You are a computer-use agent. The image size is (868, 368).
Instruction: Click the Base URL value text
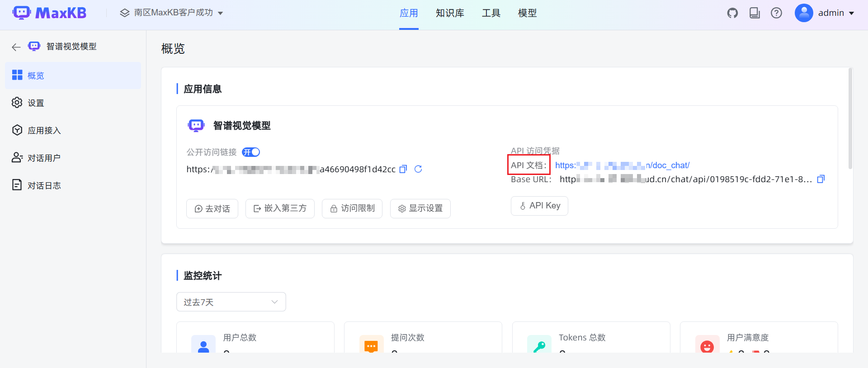pyautogui.click(x=686, y=179)
